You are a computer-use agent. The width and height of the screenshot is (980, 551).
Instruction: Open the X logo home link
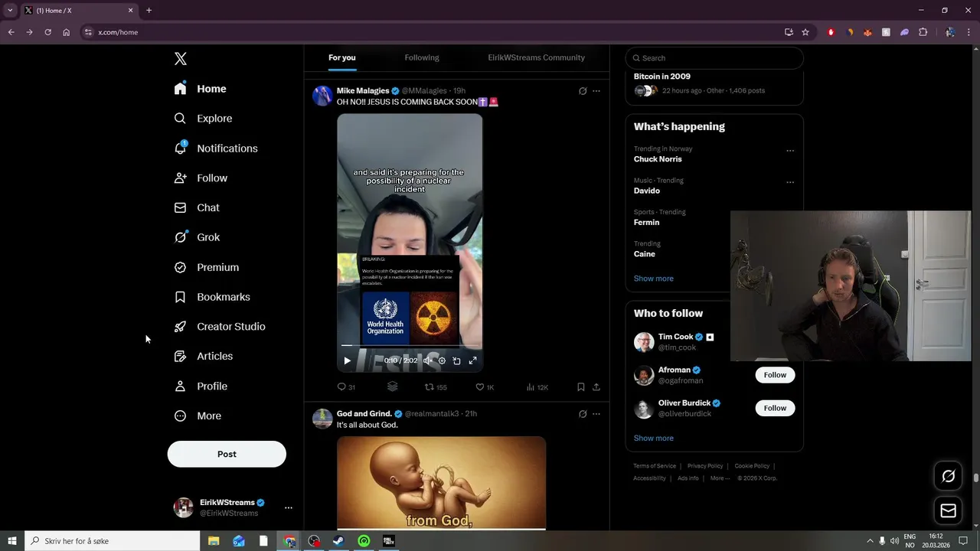[181, 59]
